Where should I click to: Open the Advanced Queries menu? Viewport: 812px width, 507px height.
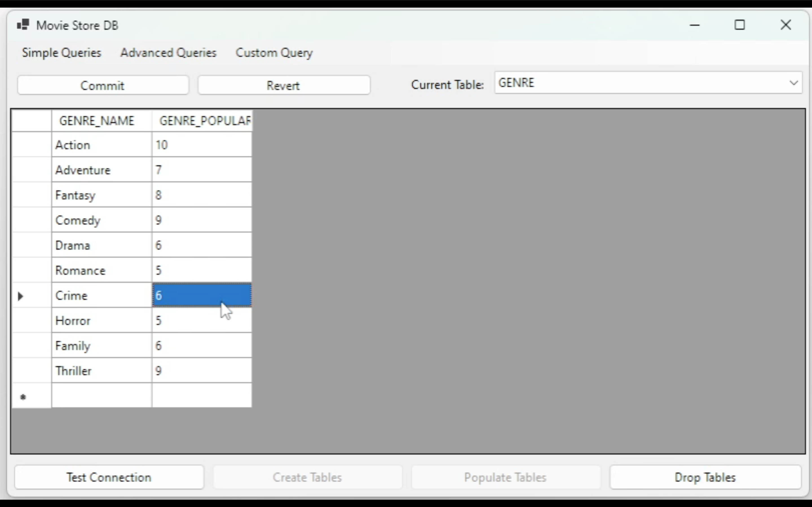click(x=168, y=53)
